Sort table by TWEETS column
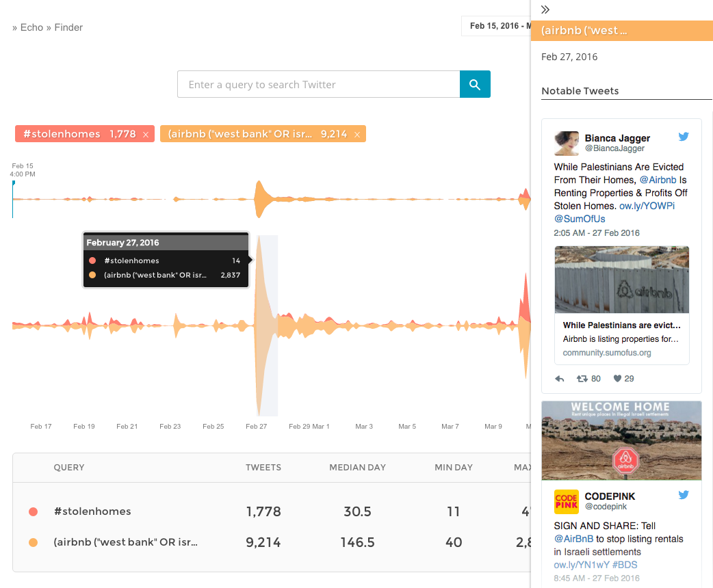This screenshot has height=588, width=713. pyautogui.click(x=263, y=468)
